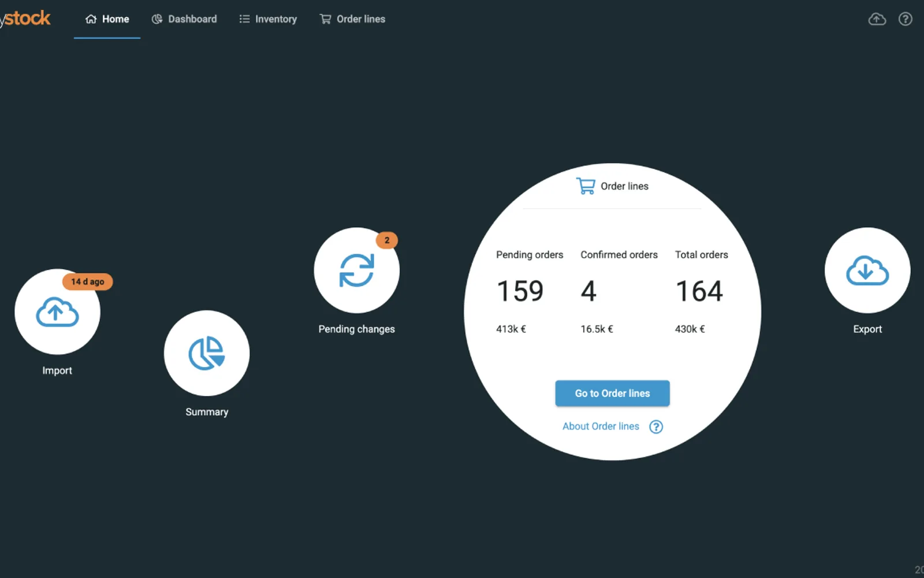Image resolution: width=924 pixels, height=578 pixels.
Task: Click the 413k € pending amount
Action: (x=511, y=329)
